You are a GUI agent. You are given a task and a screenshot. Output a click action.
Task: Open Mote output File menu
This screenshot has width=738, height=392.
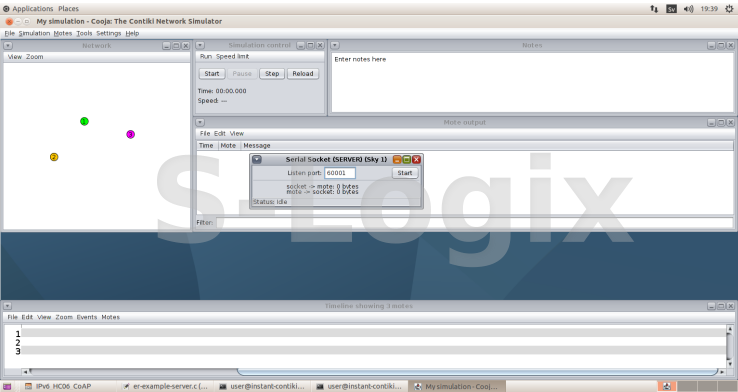[205, 134]
